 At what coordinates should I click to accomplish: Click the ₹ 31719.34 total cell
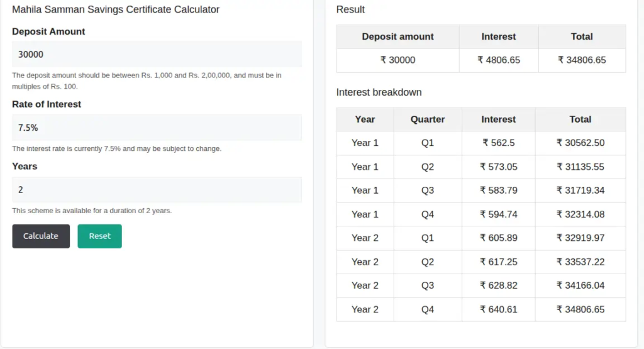[580, 191]
